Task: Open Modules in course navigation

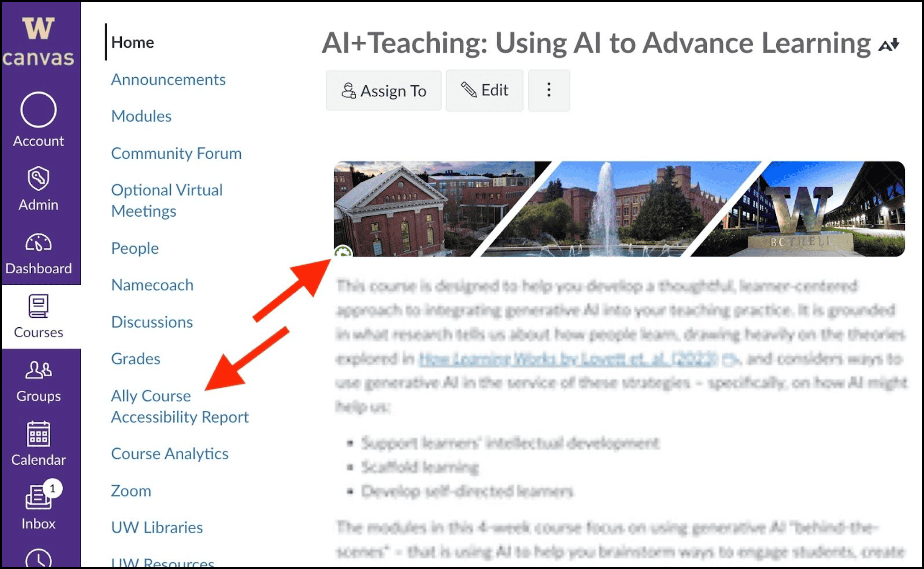Action: [x=141, y=116]
